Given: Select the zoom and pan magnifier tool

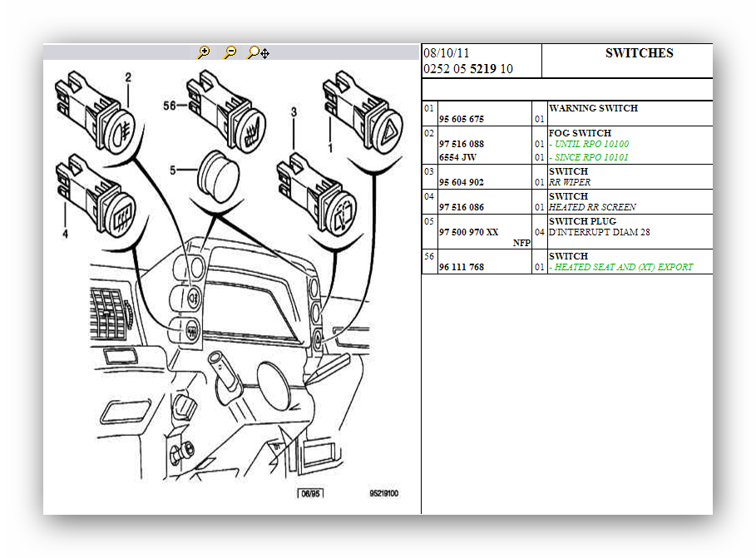Looking at the screenshot, I should pos(258,52).
